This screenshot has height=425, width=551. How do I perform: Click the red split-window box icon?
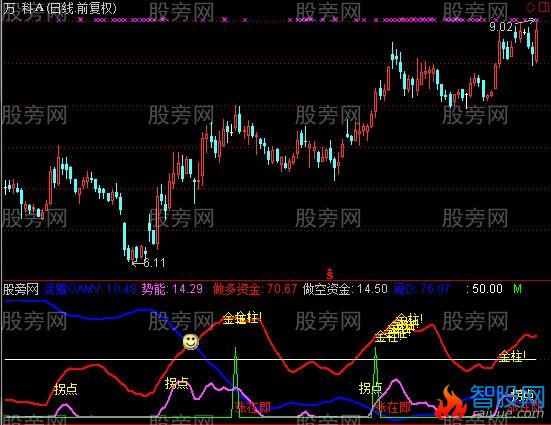pos(544,7)
